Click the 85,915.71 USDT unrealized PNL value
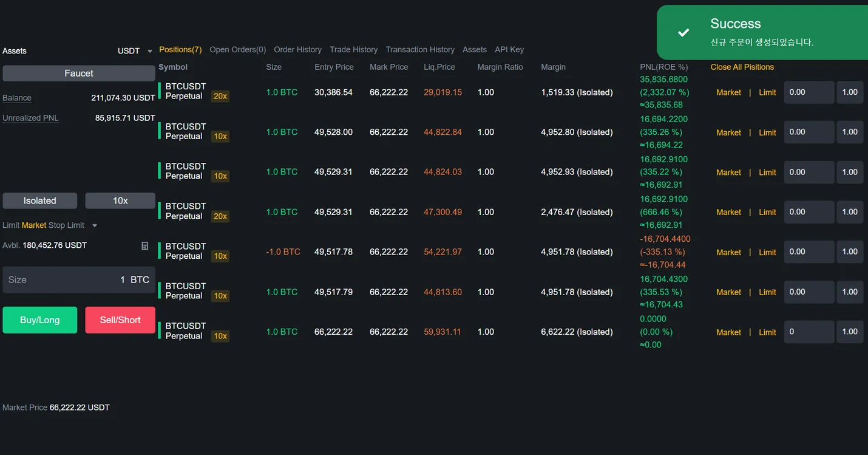 pyautogui.click(x=125, y=118)
